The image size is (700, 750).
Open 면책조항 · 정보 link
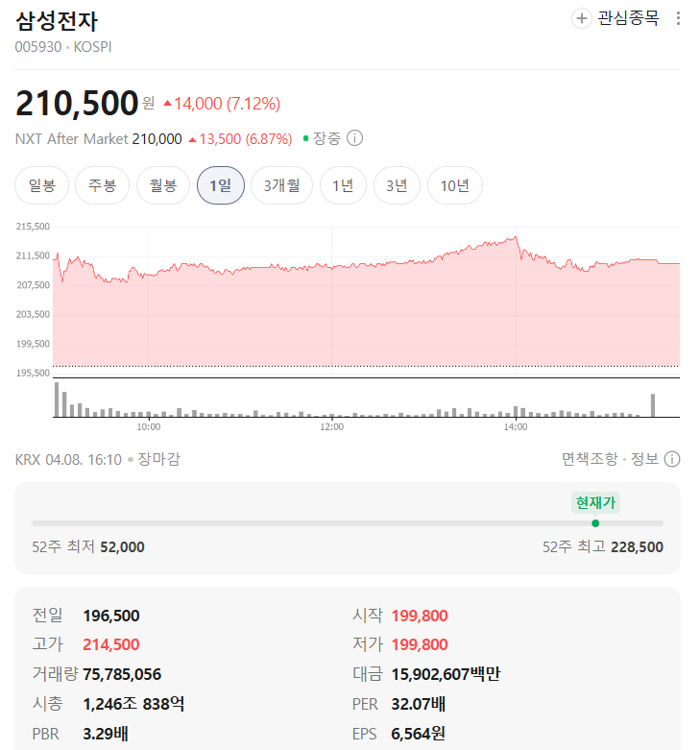point(610,459)
